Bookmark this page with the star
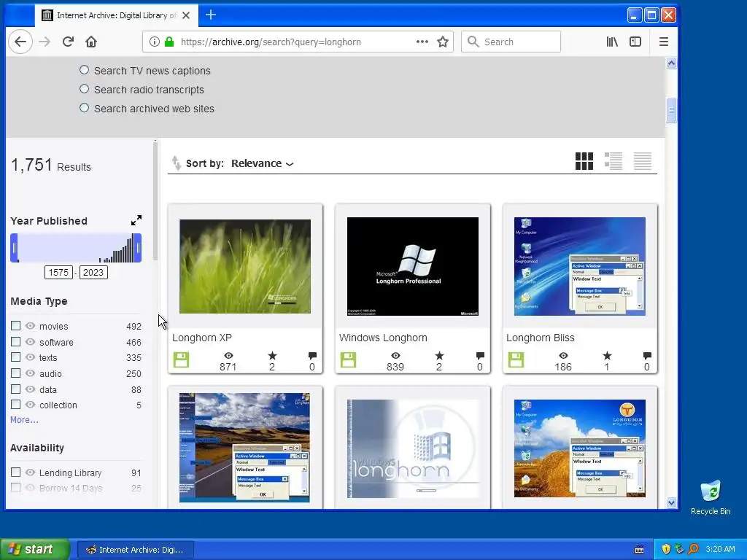The height and width of the screenshot is (560, 747). pyautogui.click(x=443, y=42)
